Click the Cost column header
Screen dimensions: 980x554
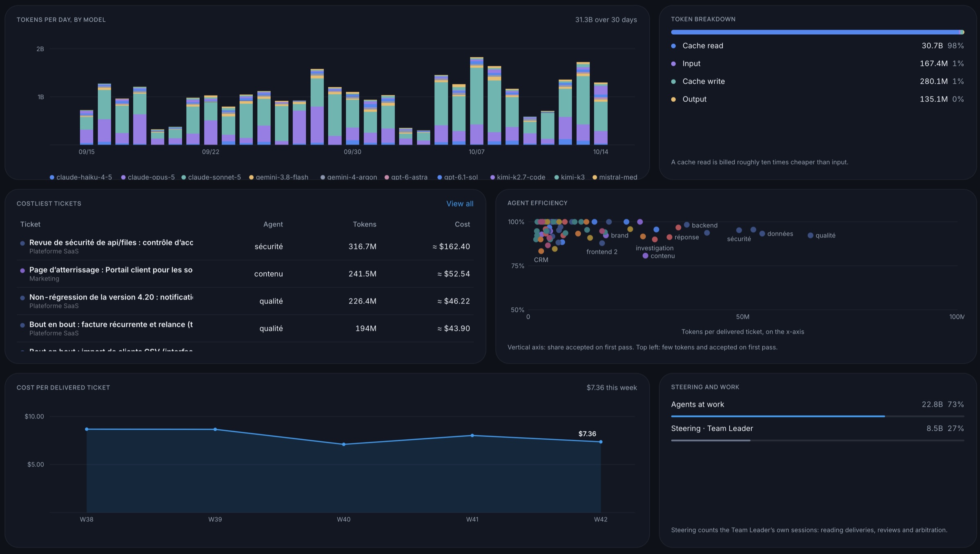click(x=462, y=224)
